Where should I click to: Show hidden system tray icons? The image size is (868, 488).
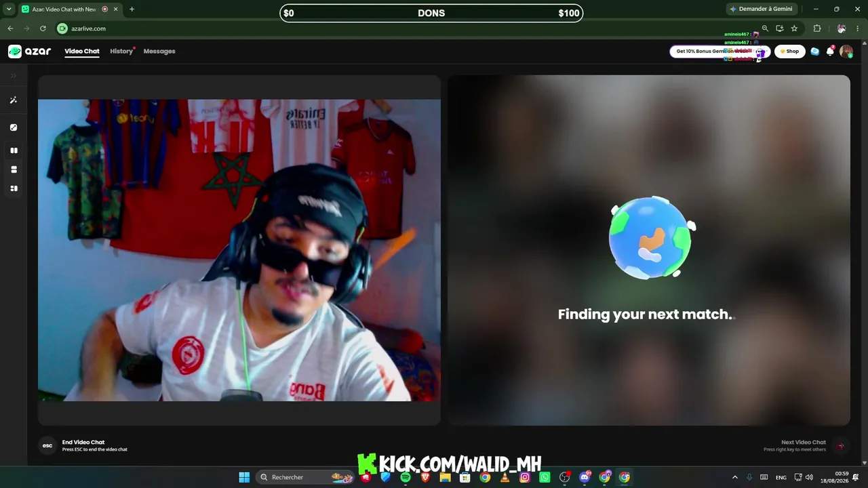734,477
